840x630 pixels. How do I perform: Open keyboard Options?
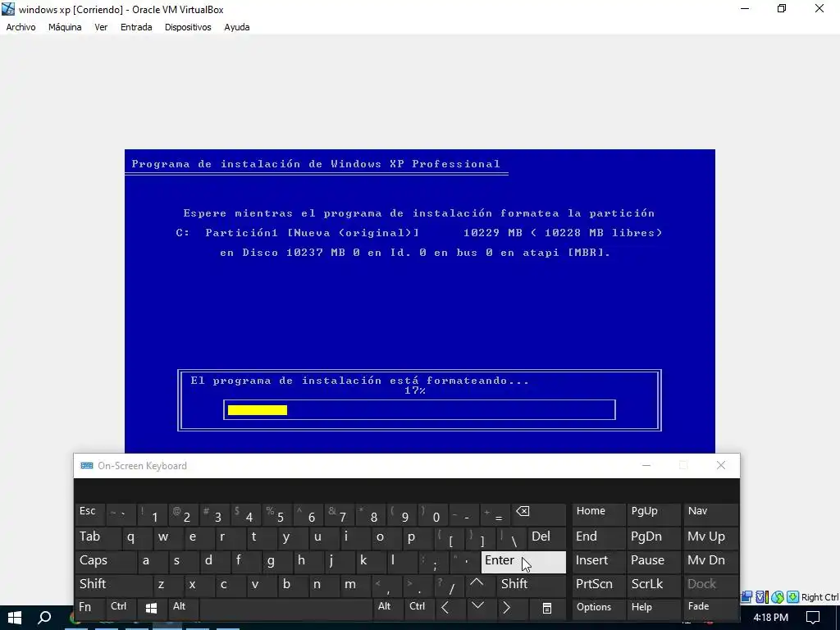598,608
